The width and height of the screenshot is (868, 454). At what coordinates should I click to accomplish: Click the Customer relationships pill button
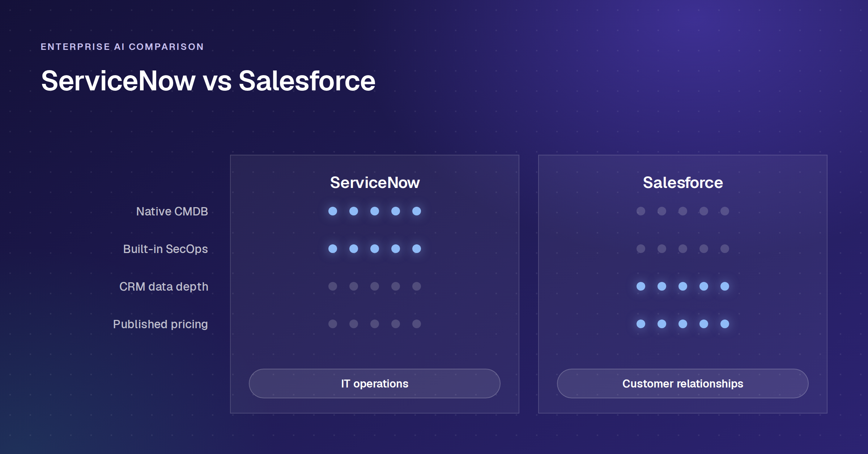pos(682,384)
